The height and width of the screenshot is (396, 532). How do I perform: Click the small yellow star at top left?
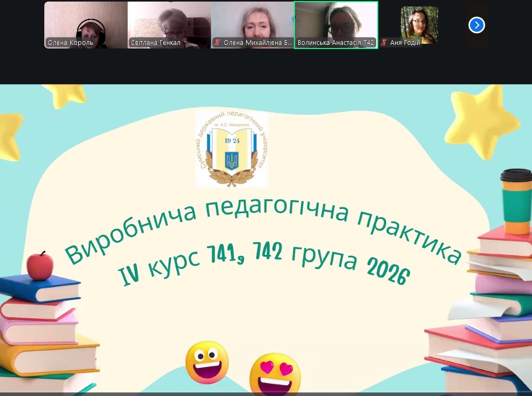pos(64,95)
